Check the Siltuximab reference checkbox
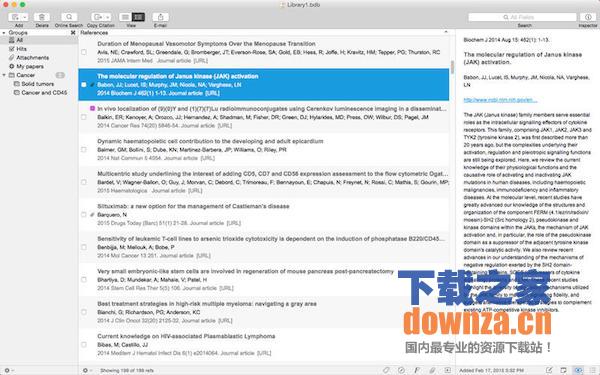Screen dimensions: 600x375 click(84, 215)
